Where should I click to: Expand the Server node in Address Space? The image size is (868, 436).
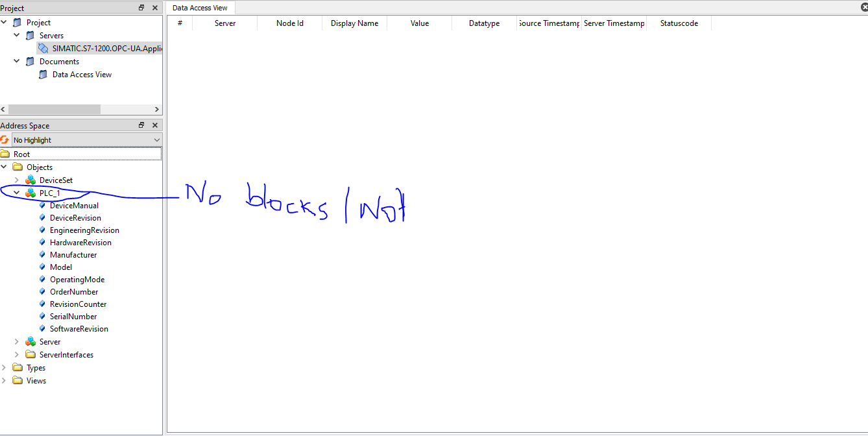[17, 341]
